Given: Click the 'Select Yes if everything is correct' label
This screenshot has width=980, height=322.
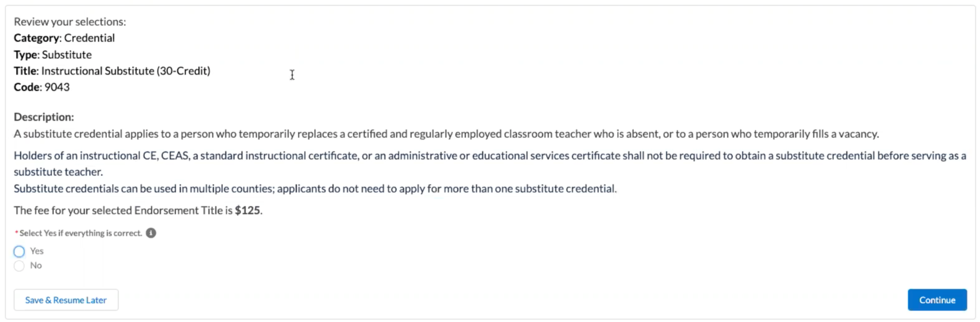Looking at the screenshot, I should pos(81,233).
